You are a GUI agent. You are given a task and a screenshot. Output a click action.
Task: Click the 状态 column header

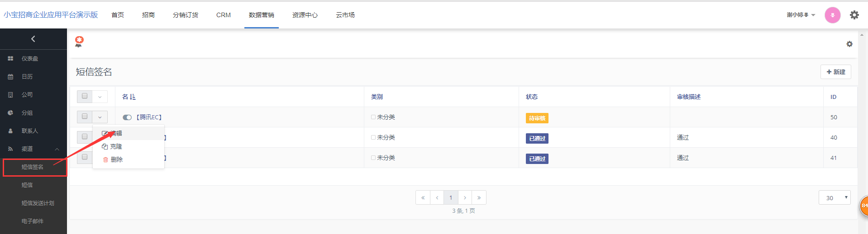(532, 97)
